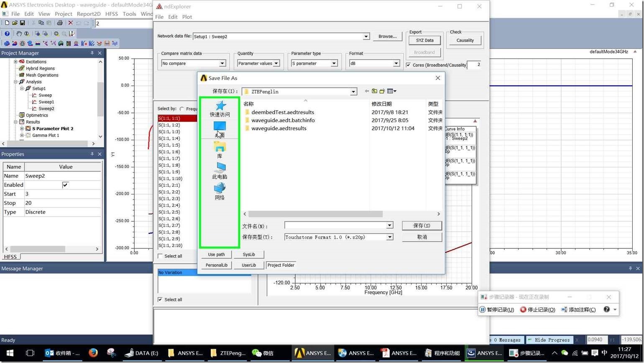Click the Project Manager vertical scrollbar
This screenshot has height=363, width=644.
click(x=100, y=99)
